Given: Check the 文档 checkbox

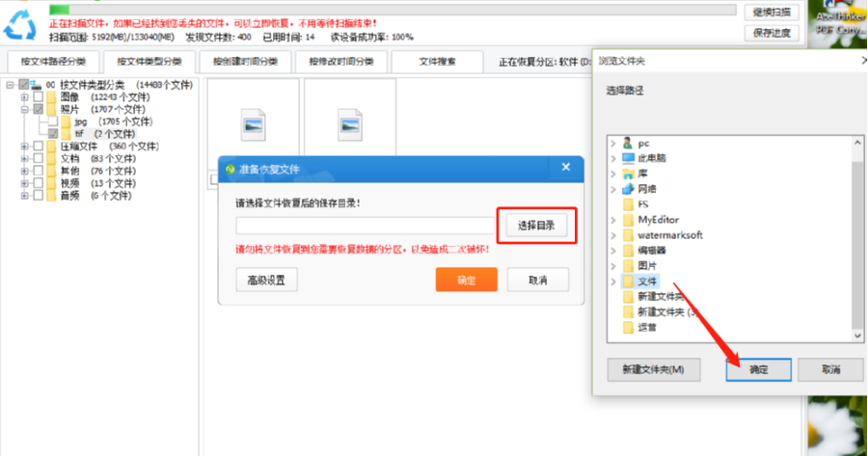Looking at the screenshot, I should pyautogui.click(x=39, y=159).
